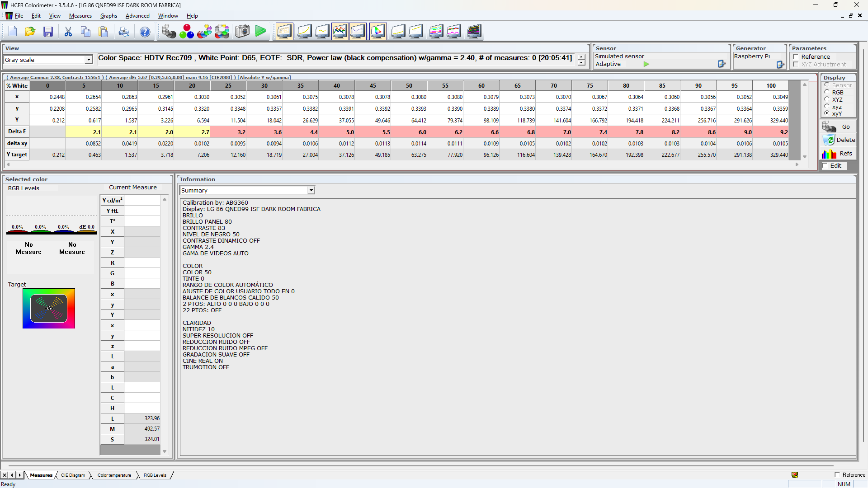Screen dimensions: 868x488
Task: Enable the Reference checkbox in Parameters
Action: coord(796,57)
